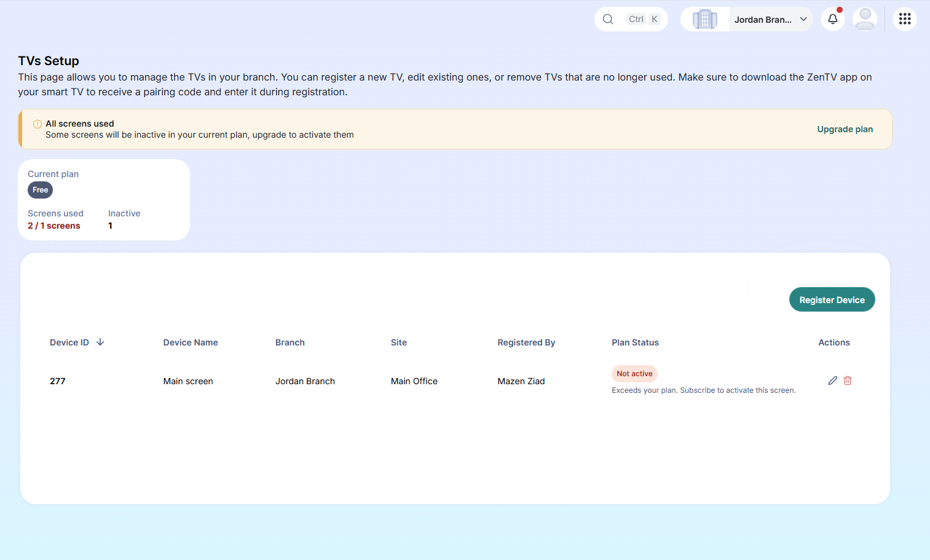Click the Upgrade plan link
The height and width of the screenshot is (560, 930).
click(x=845, y=129)
